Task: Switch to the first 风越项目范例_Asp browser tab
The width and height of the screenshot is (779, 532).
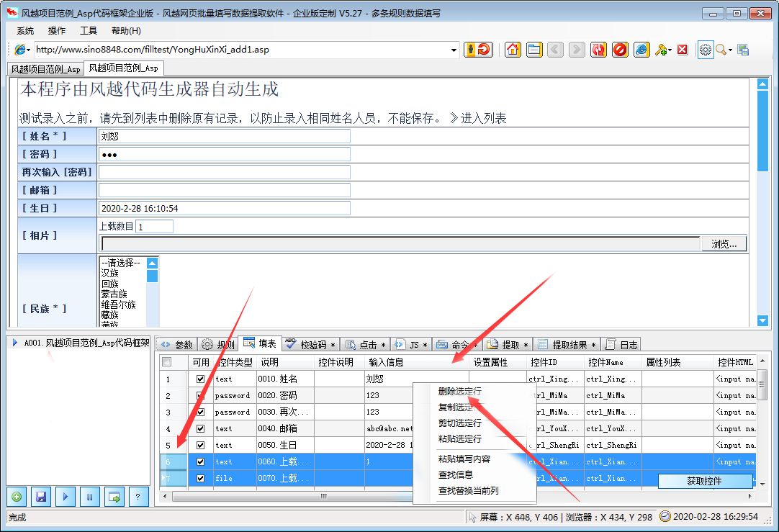Action: pos(45,69)
